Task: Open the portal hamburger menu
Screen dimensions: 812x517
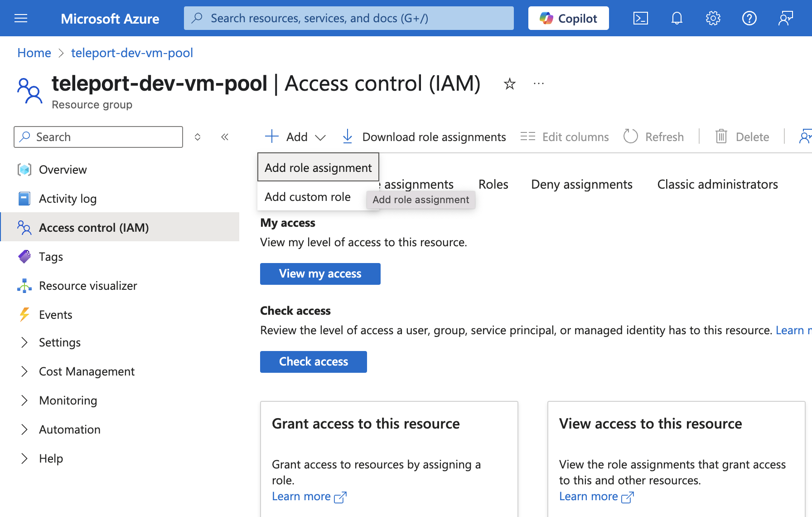Action: click(x=21, y=18)
